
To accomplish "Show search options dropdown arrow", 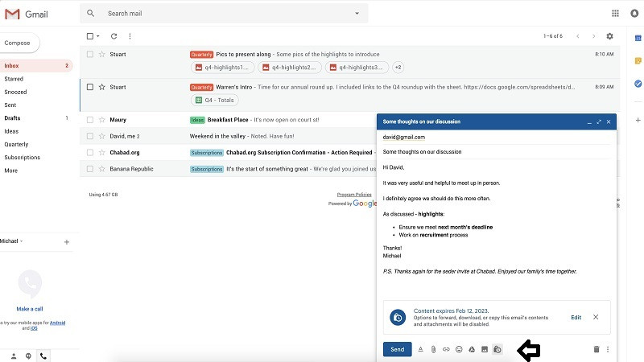I will 357,14.
